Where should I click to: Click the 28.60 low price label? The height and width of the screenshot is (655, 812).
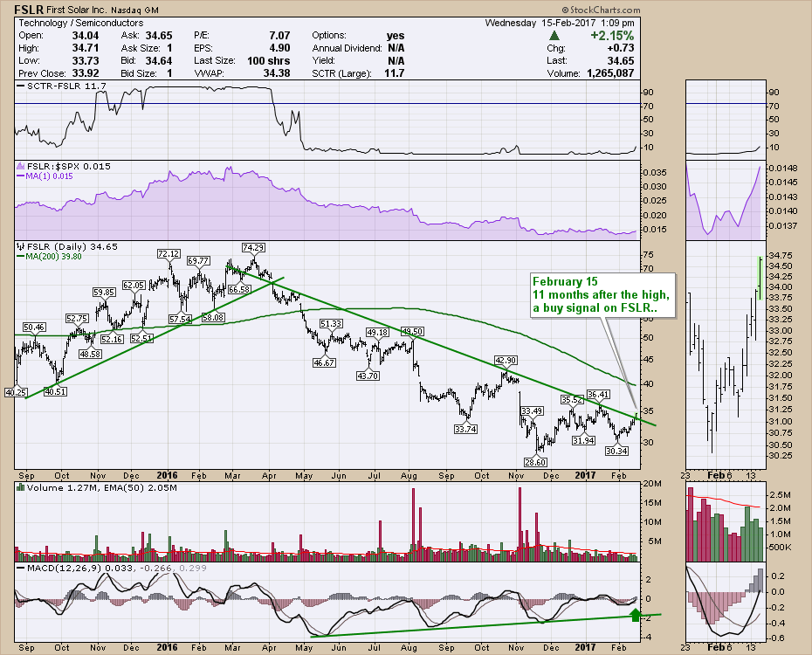coord(535,462)
